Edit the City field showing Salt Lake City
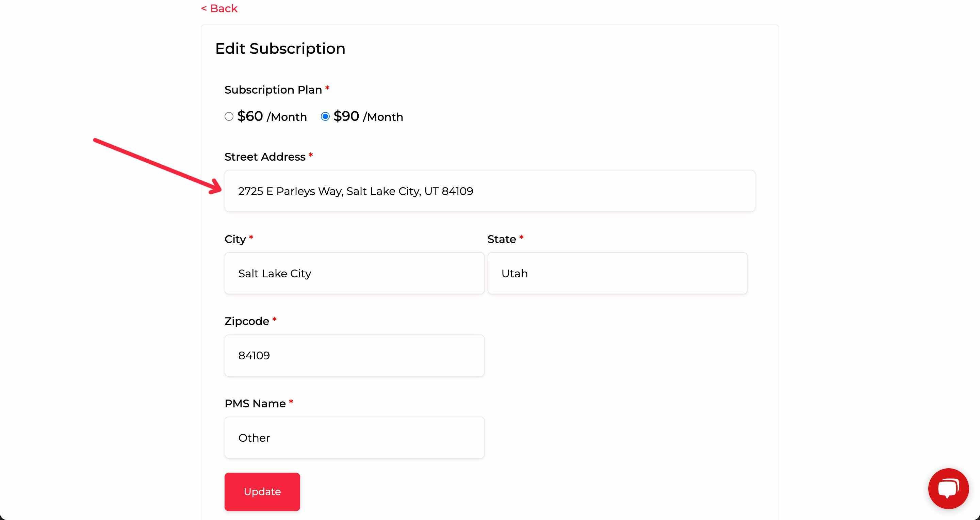The width and height of the screenshot is (980, 520). pyautogui.click(x=354, y=274)
